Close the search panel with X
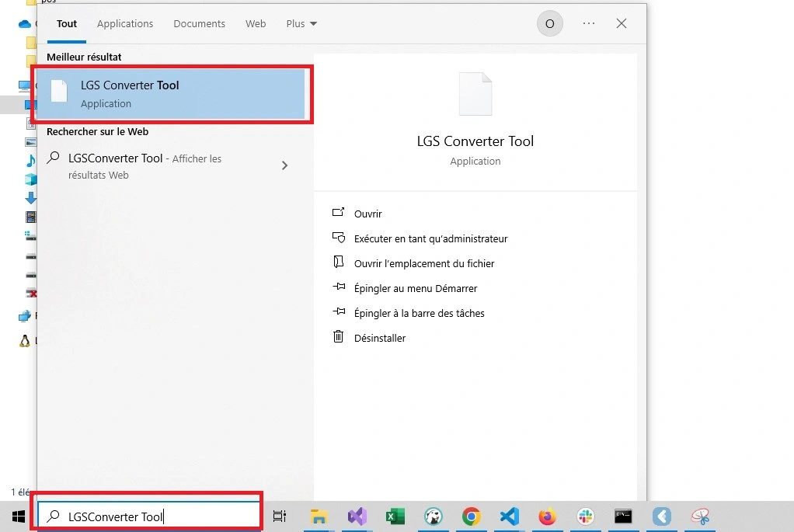This screenshot has width=794, height=532. coord(622,23)
